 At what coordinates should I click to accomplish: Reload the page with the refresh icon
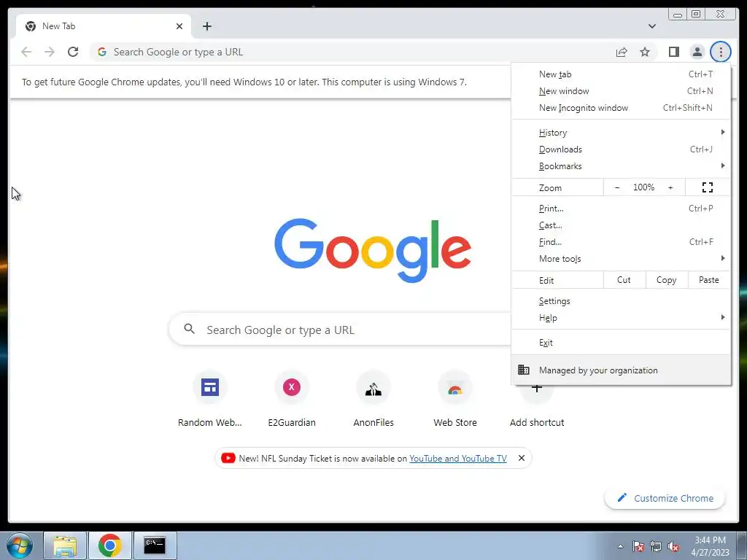pos(73,52)
